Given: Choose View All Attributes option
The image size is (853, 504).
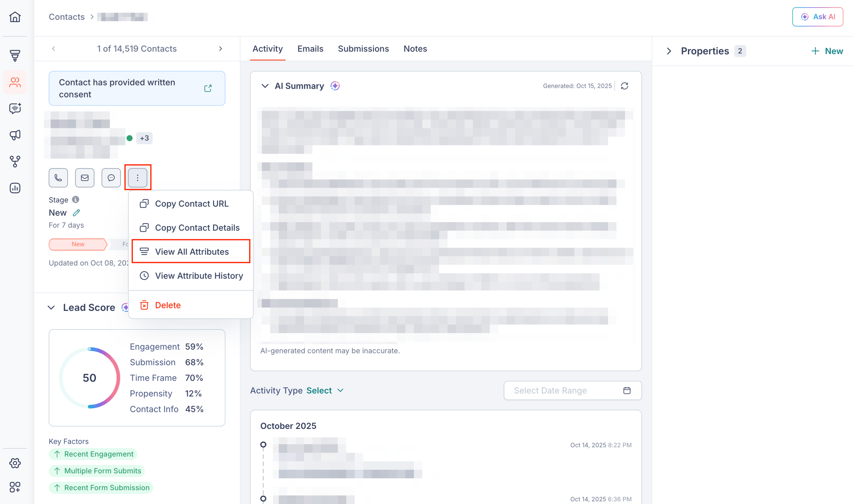Looking at the screenshot, I should coord(191,252).
